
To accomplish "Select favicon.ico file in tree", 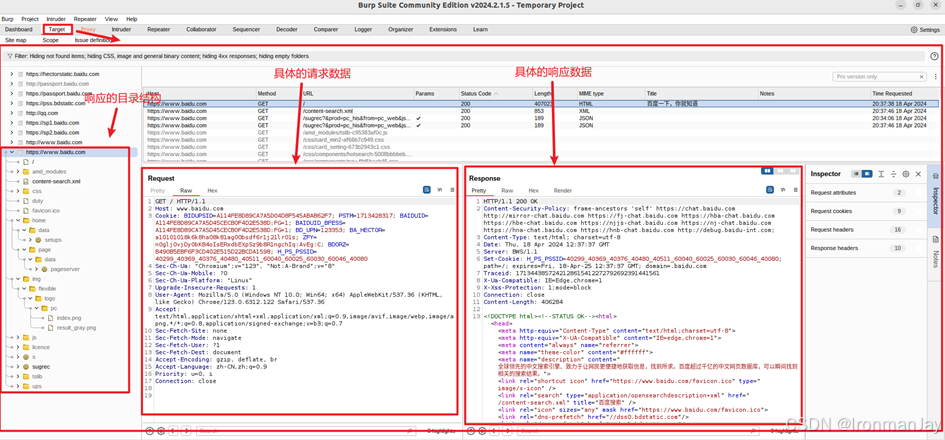I will pyautogui.click(x=46, y=210).
